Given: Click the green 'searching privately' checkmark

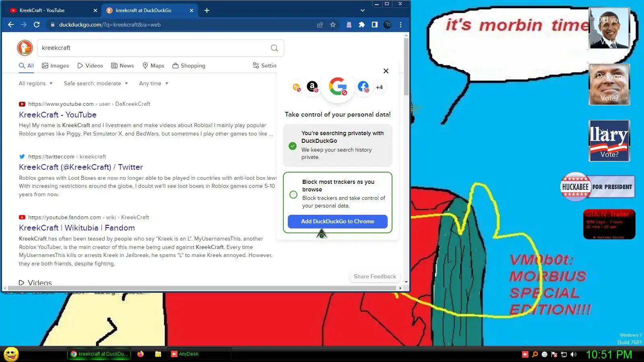Looking at the screenshot, I should click(293, 146).
